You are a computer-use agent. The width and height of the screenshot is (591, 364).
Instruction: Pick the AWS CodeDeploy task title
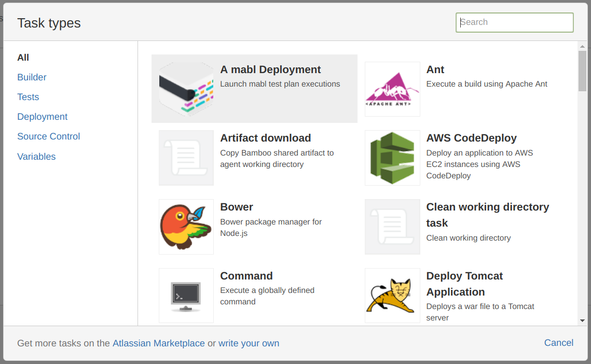tap(471, 138)
